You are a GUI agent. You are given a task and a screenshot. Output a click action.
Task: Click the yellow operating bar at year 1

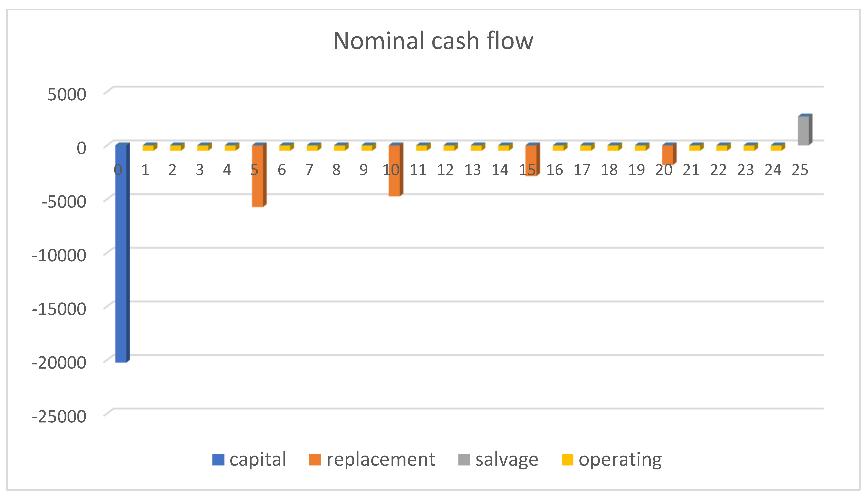(148, 148)
